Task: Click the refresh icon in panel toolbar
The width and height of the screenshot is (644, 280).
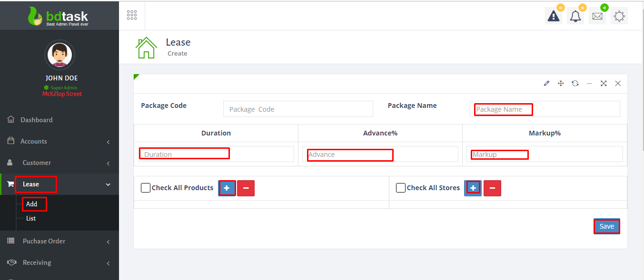Action: coord(575,84)
